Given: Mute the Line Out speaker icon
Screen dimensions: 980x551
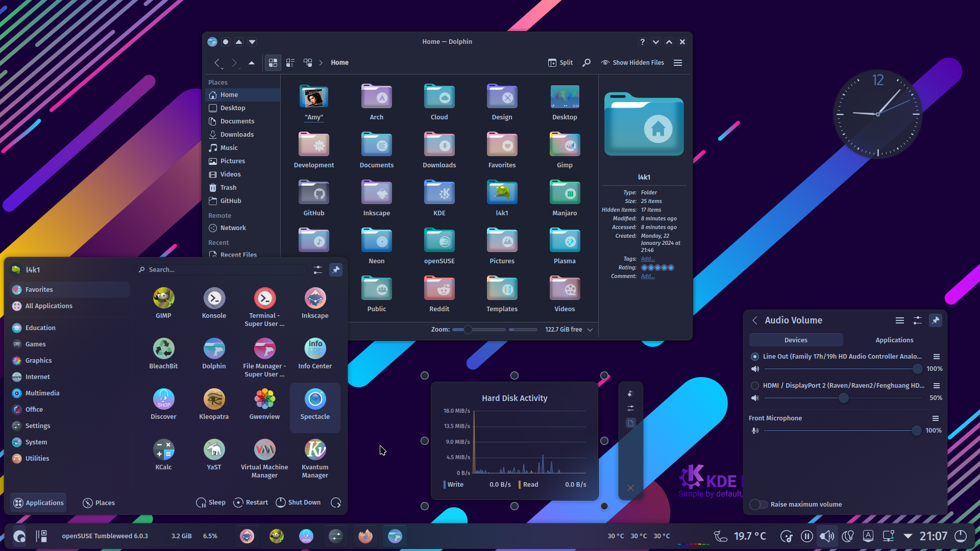Looking at the screenshot, I should click(755, 369).
